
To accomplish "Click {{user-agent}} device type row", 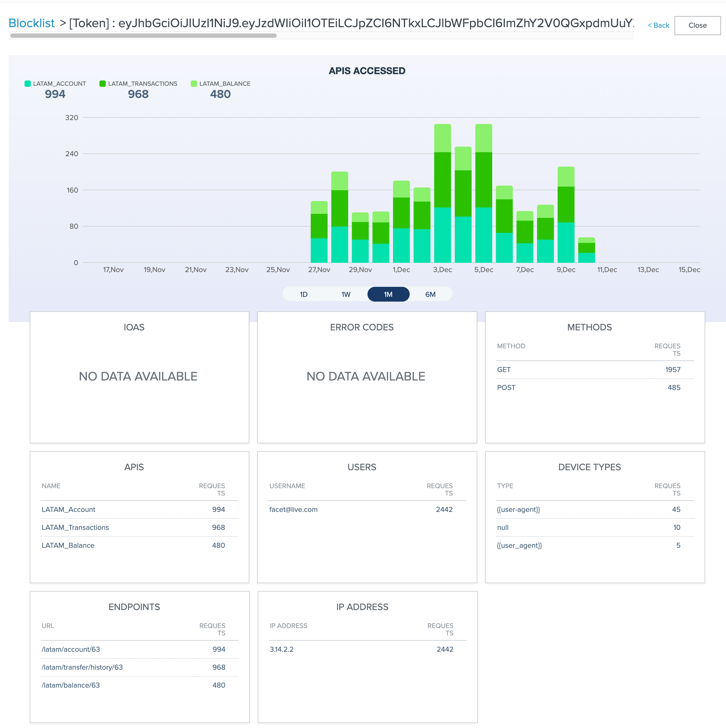I will click(x=518, y=510).
